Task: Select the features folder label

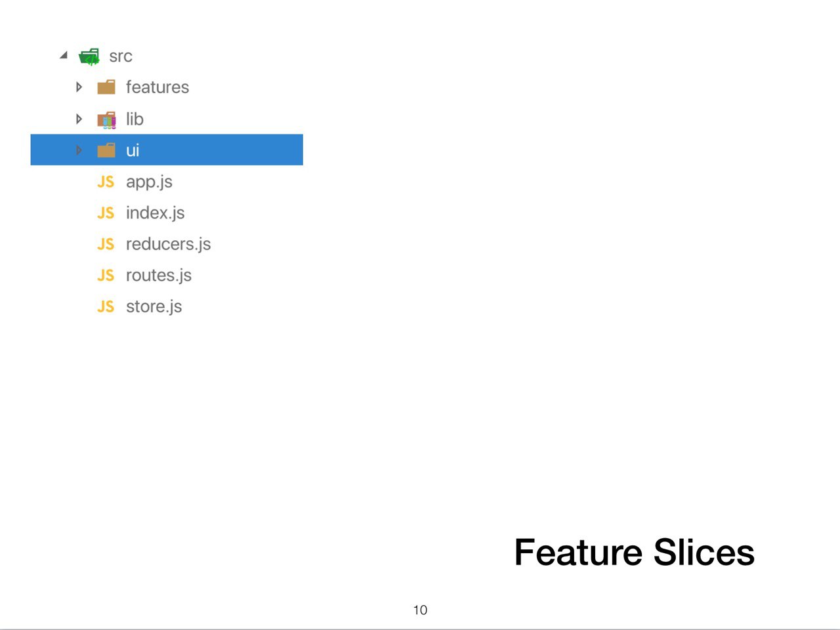Action: tap(157, 87)
